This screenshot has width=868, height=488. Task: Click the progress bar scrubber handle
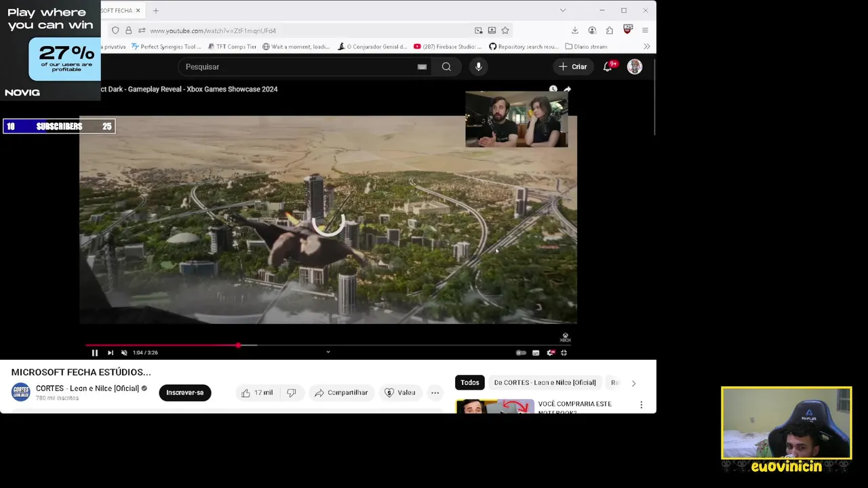coord(238,345)
